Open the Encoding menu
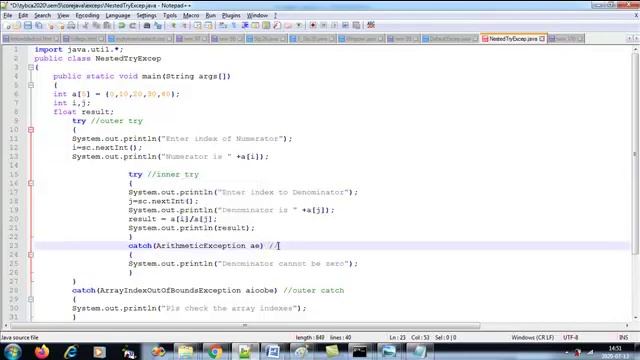The width and height of the screenshot is (640, 360). coord(87,16)
